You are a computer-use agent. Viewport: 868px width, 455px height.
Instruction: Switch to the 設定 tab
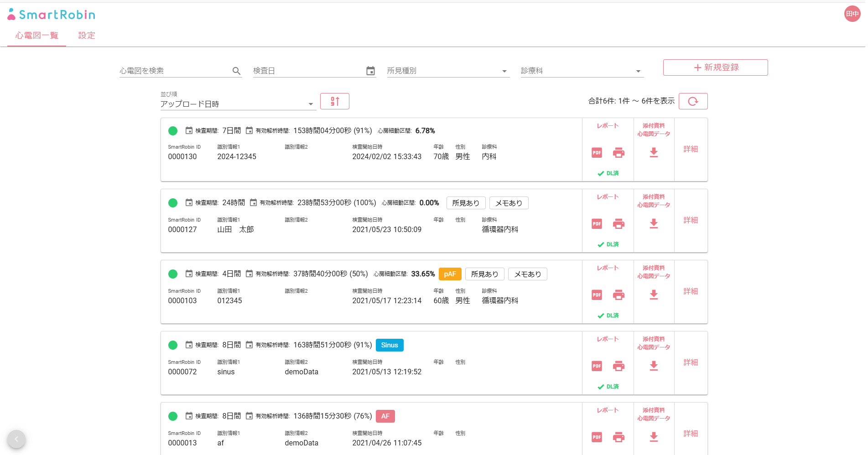click(87, 36)
